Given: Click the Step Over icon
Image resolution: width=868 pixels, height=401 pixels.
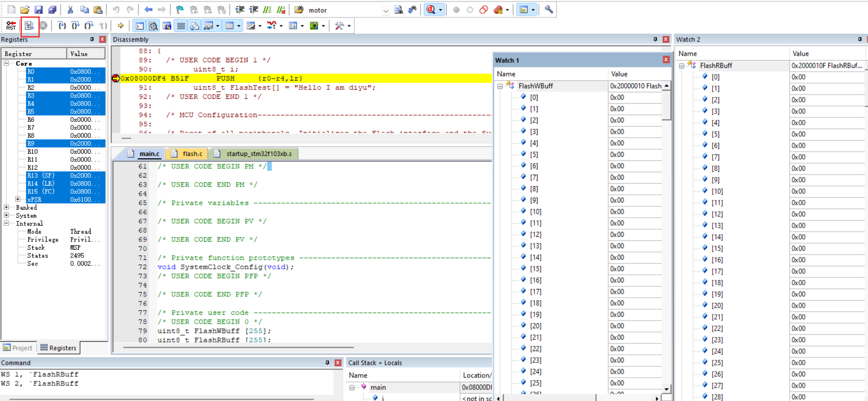Looking at the screenshot, I should [75, 26].
